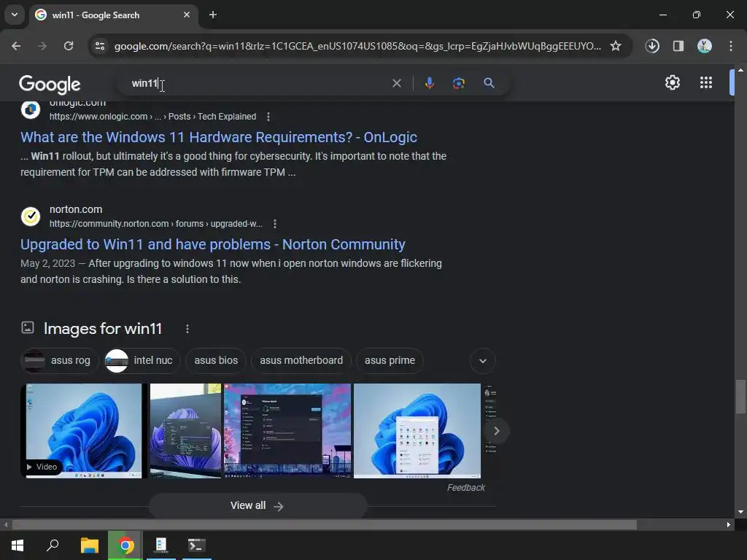Open File Explorer from taskbar
This screenshot has height=560, width=747.
click(x=89, y=545)
